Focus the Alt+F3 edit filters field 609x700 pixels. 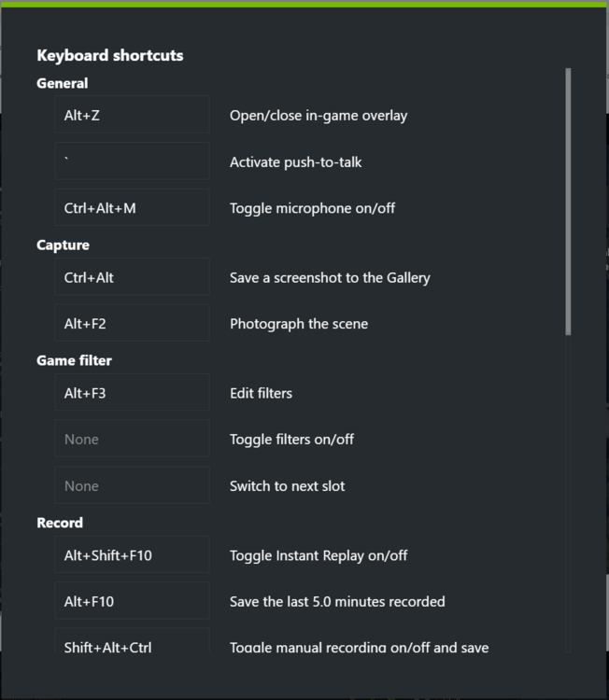click(132, 393)
